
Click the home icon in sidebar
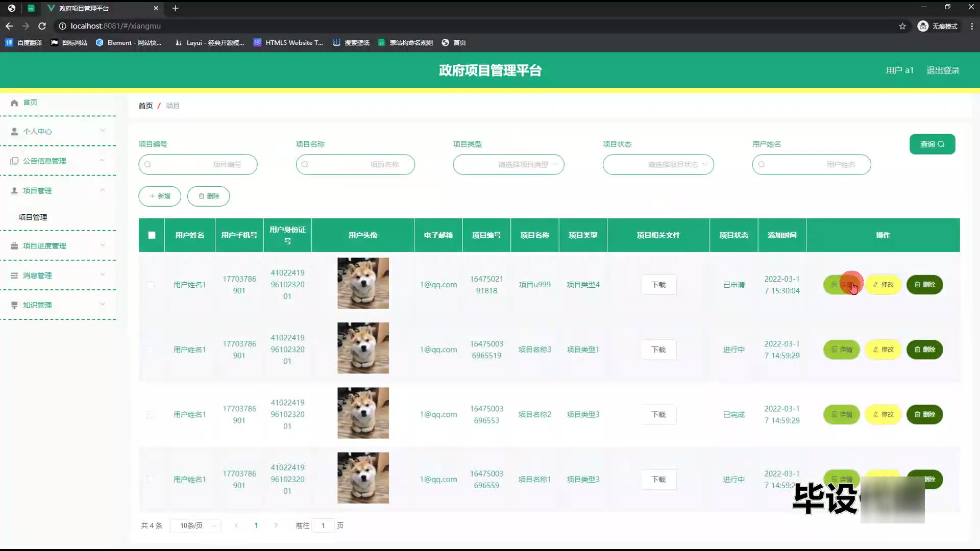(x=14, y=103)
